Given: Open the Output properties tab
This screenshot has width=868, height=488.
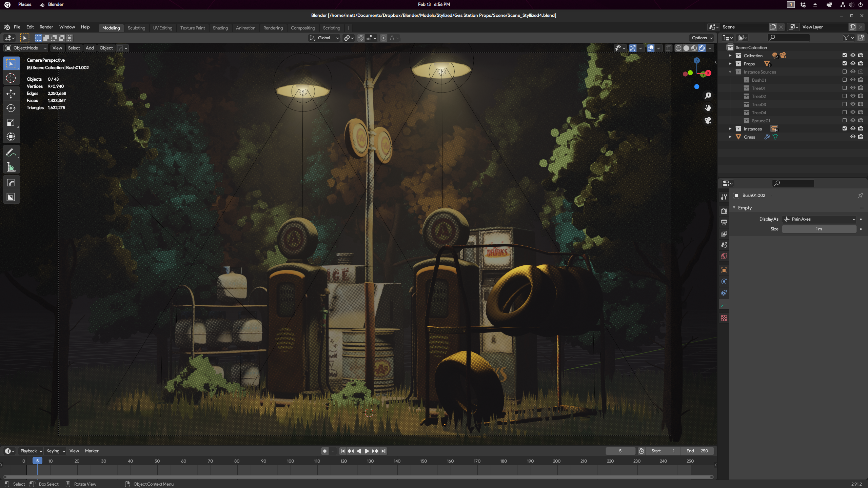Looking at the screenshot, I should [x=724, y=222].
